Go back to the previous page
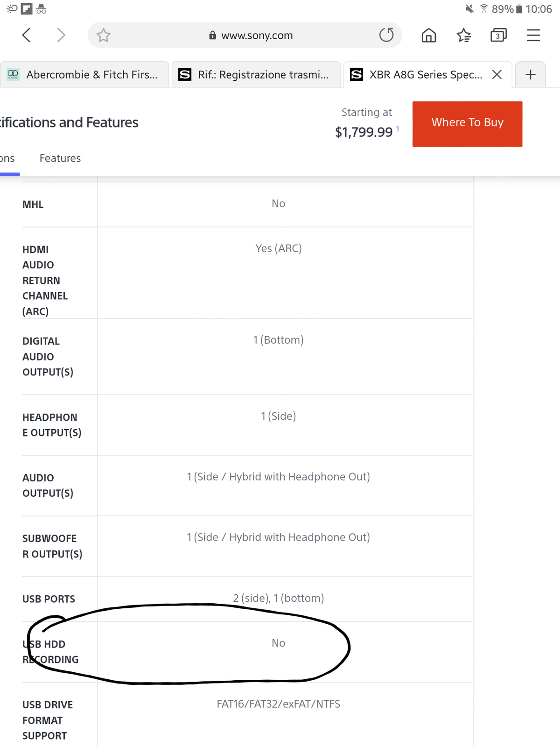 [x=27, y=35]
